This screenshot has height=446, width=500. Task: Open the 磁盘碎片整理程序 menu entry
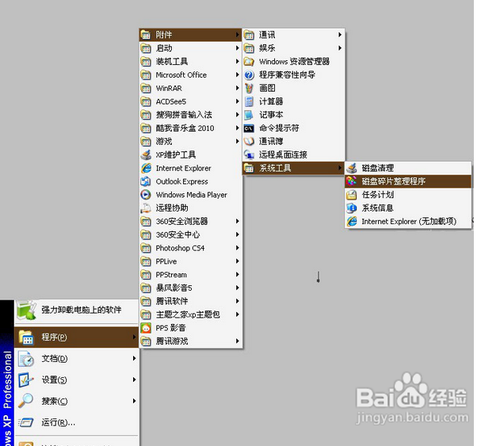408,181
